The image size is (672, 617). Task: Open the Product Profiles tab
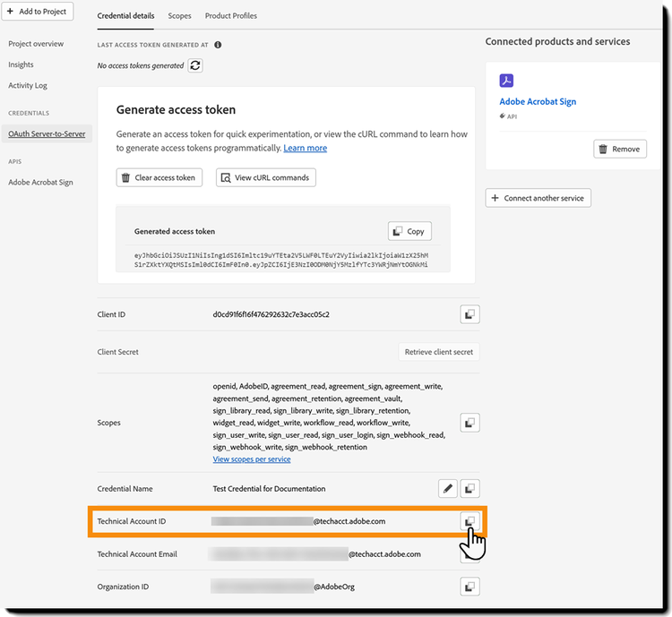(x=230, y=16)
